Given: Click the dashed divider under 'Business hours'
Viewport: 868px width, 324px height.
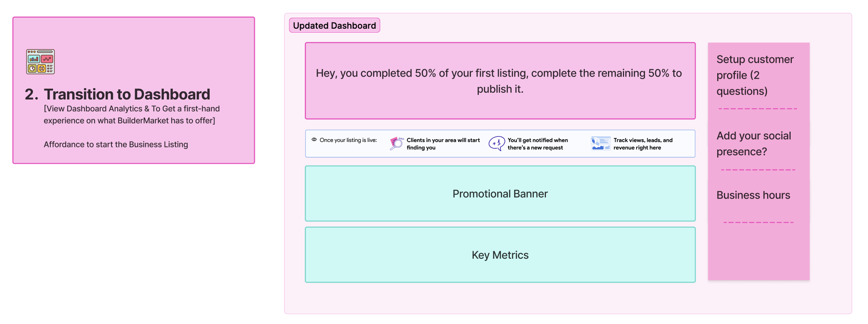Looking at the screenshot, I should point(758,223).
